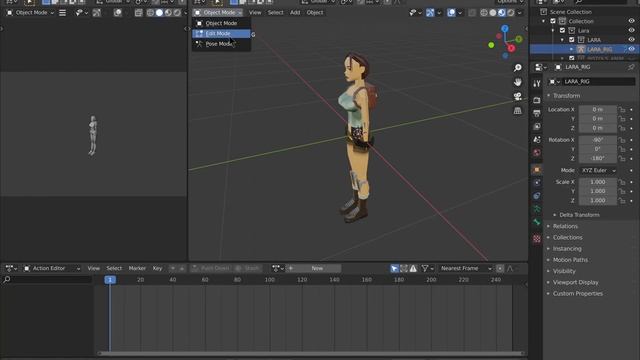The height and width of the screenshot is (360, 640).
Task: Open the viewport View menu
Action: (x=255, y=13)
